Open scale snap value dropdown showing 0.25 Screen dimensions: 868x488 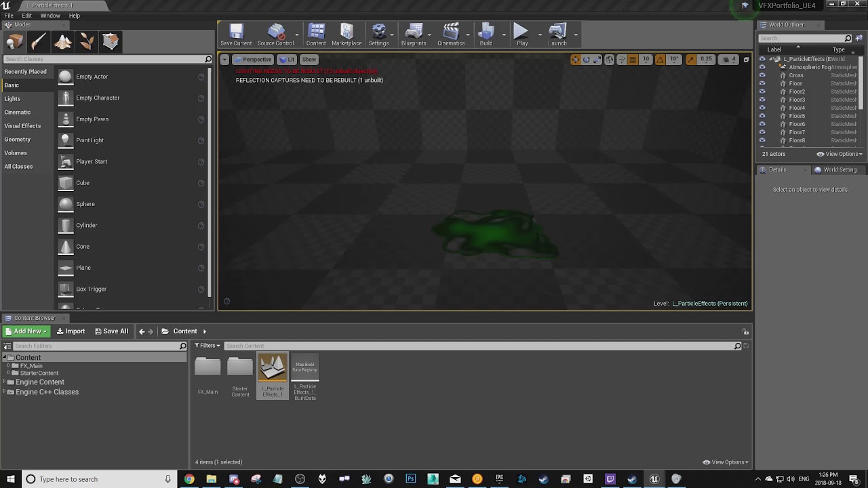click(x=706, y=60)
